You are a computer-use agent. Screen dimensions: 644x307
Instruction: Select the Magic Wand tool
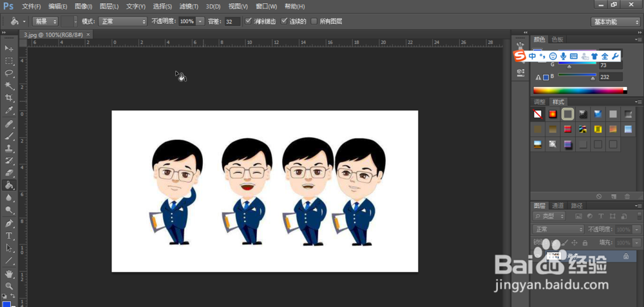pyautogui.click(x=9, y=86)
